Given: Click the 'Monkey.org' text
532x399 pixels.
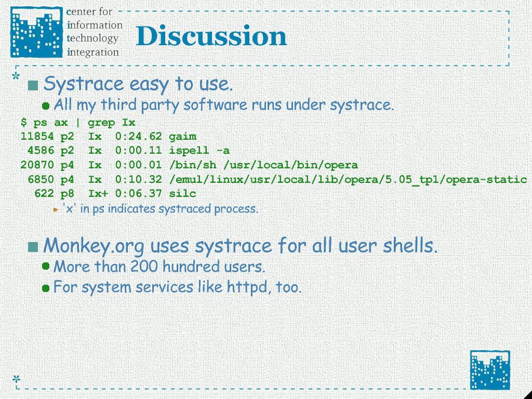Looking at the screenshot, I should coord(94,245).
